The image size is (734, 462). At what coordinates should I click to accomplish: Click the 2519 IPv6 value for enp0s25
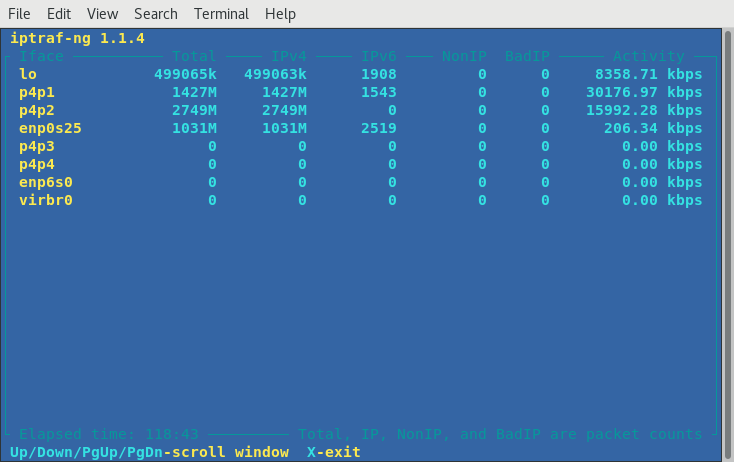(x=379, y=128)
